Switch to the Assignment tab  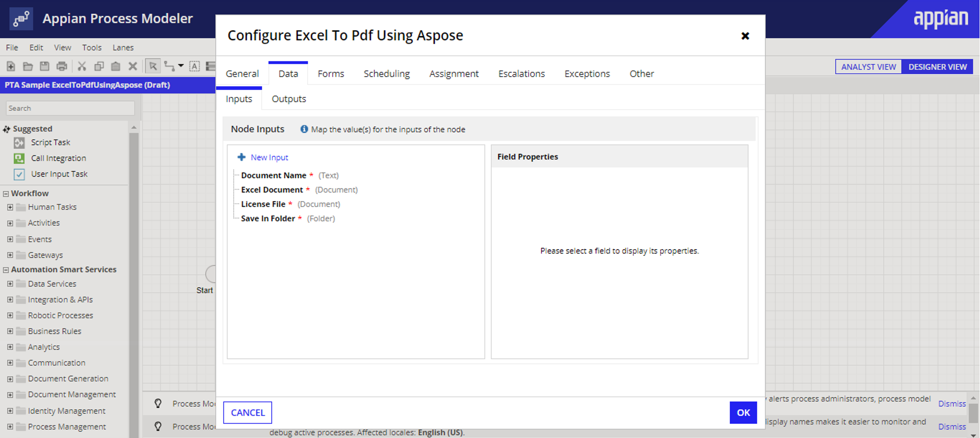[454, 74]
